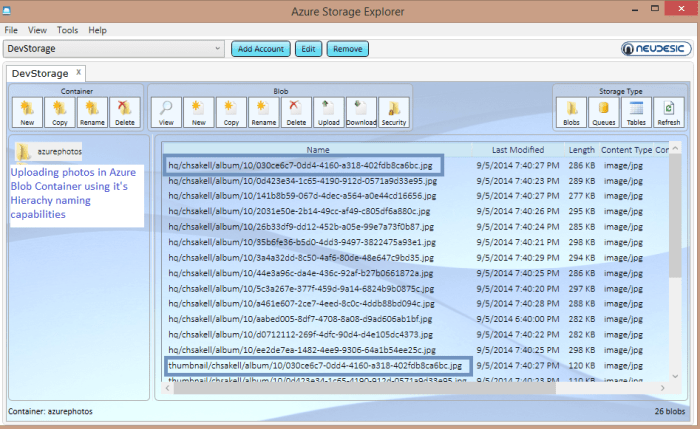Click Container: azurephotos status text

(x=50, y=411)
